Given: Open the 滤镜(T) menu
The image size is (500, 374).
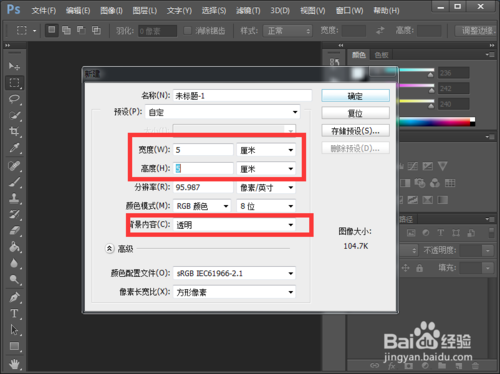Looking at the screenshot, I should (248, 11).
